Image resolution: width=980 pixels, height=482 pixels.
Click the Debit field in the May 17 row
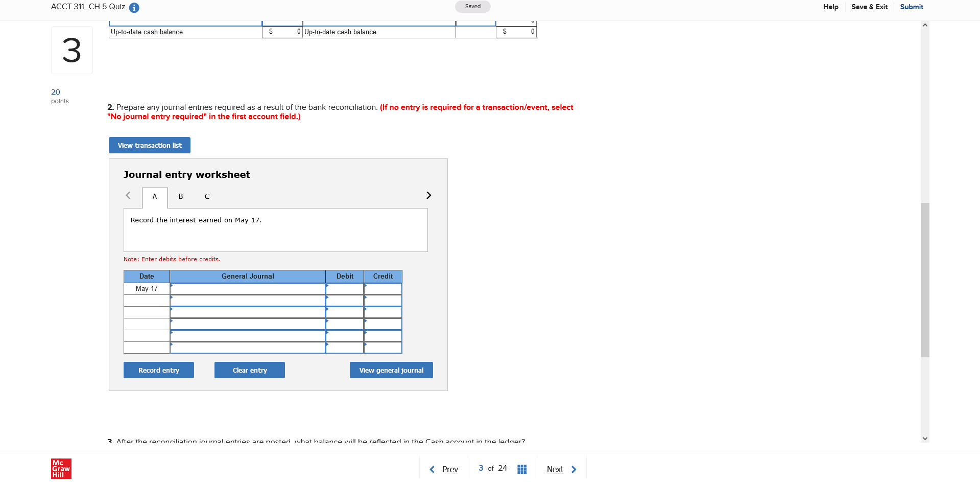[345, 288]
